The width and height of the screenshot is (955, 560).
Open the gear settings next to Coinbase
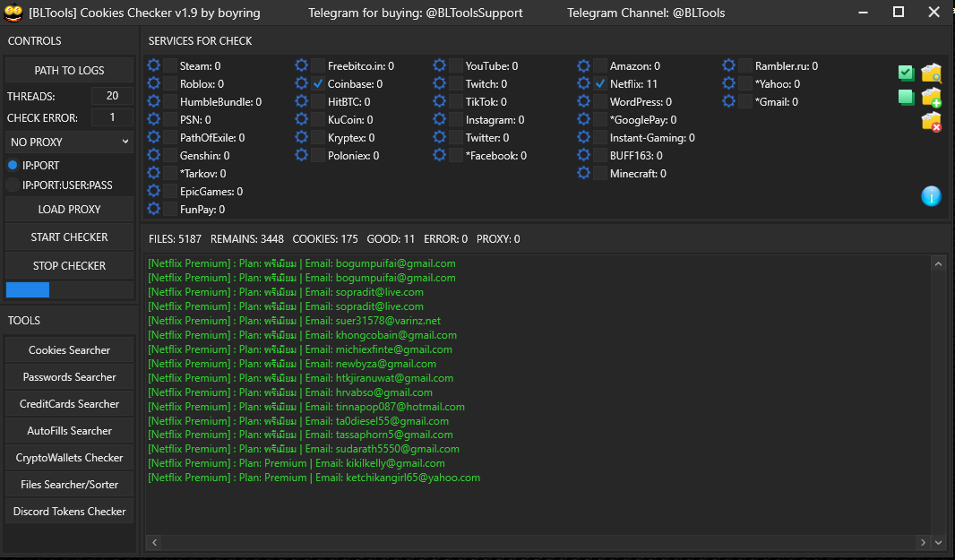[x=302, y=82]
